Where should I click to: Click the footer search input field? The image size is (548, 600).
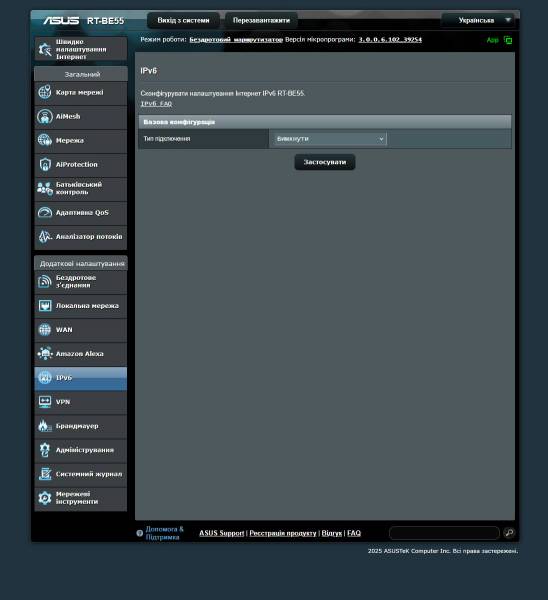(444, 533)
